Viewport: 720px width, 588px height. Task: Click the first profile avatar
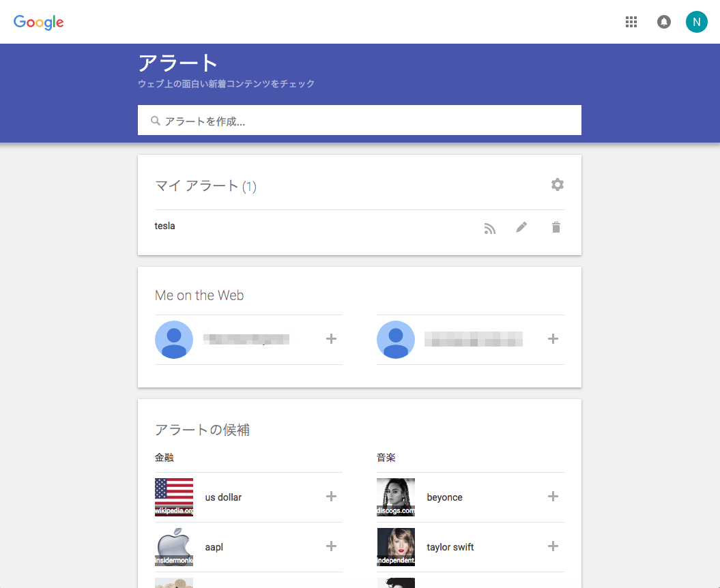[x=173, y=340]
